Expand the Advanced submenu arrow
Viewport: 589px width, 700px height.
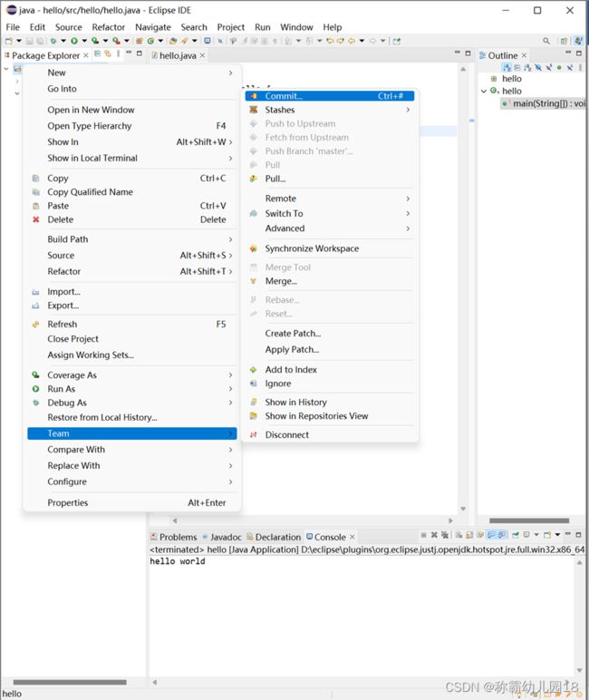click(x=408, y=228)
